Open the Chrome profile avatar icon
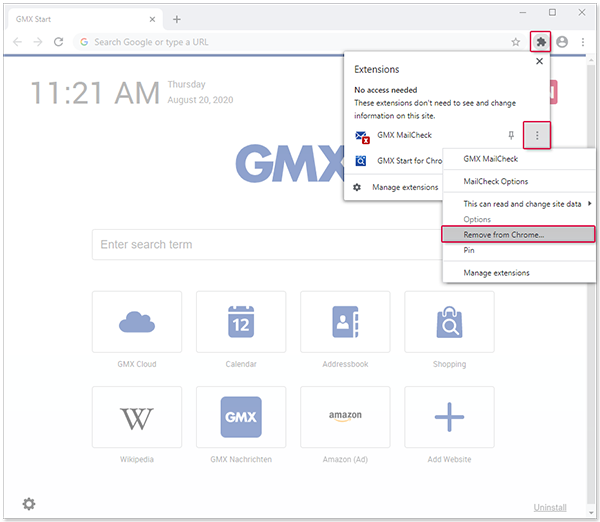The height and width of the screenshot is (522, 600). [x=562, y=42]
